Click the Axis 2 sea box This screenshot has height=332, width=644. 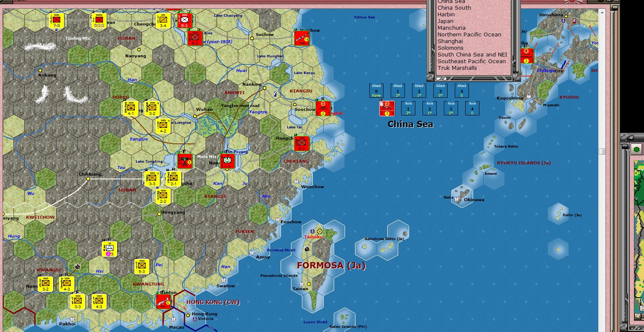click(x=430, y=108)
